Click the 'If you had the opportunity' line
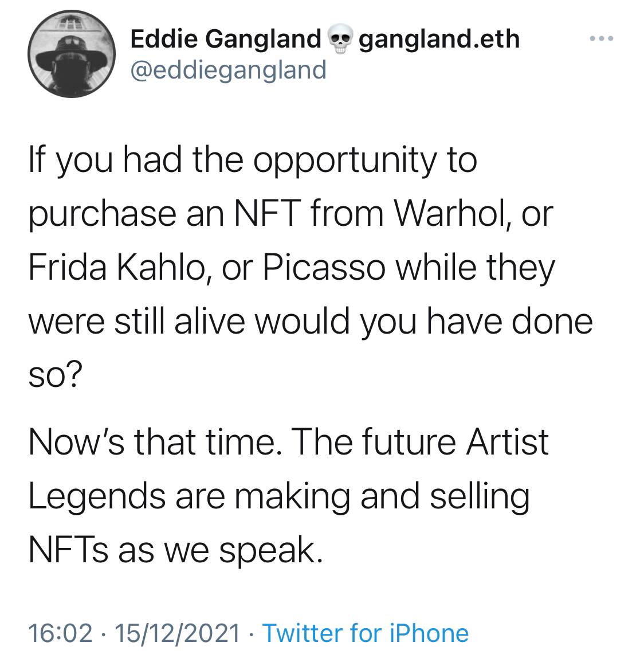 [253, 160]
